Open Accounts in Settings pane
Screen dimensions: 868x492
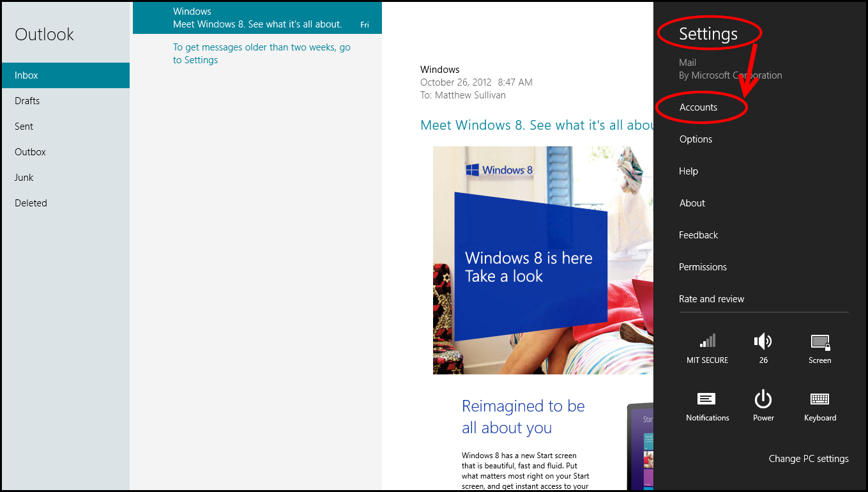[698, 107]
